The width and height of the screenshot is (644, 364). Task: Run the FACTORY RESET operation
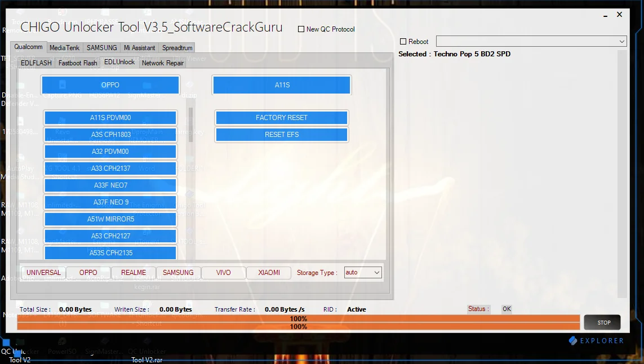281,118
